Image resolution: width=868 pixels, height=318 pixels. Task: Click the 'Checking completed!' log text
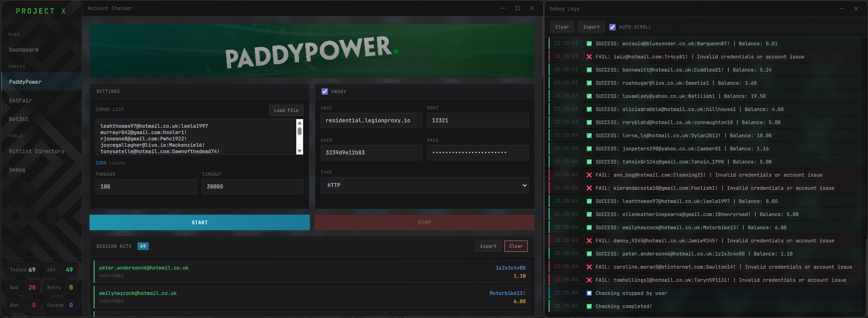click(x=624, y=307)
